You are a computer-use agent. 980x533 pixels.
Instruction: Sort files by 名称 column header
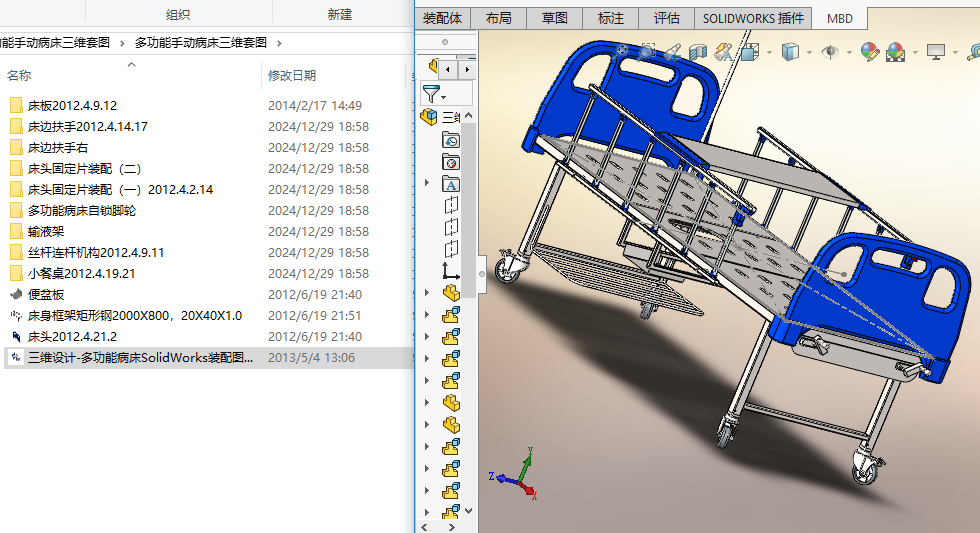coord(19,76)
